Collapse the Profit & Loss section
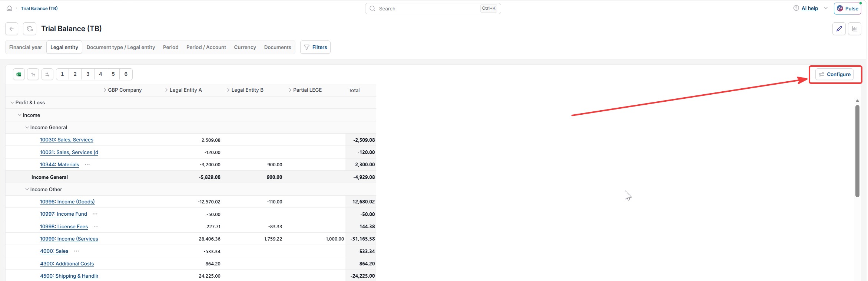The image size is (868, 281). point(12,102)
